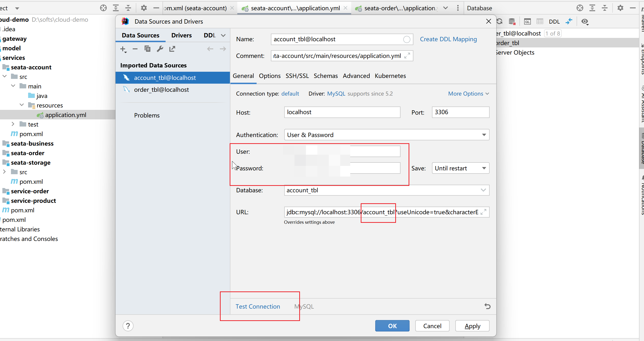Screen dimensions: 644x341
Task: Switch to the Schemas tab
Action: tap(325, 76)
